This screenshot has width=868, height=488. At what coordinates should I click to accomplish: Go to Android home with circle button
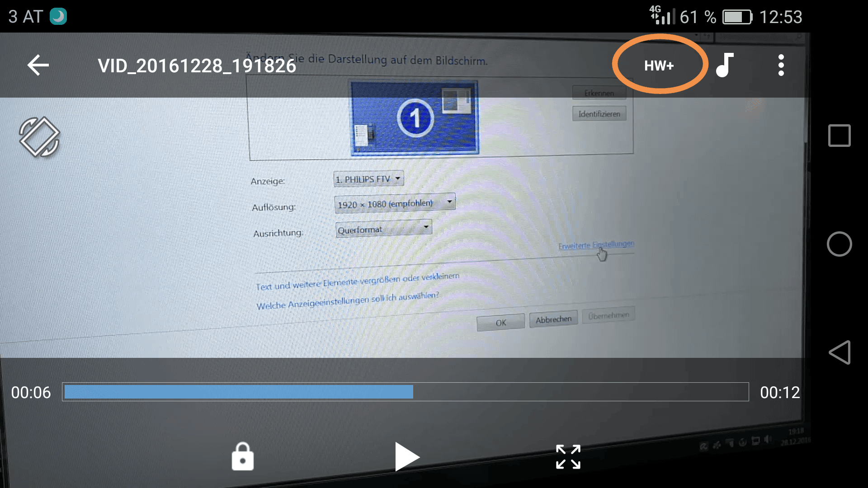840,244
